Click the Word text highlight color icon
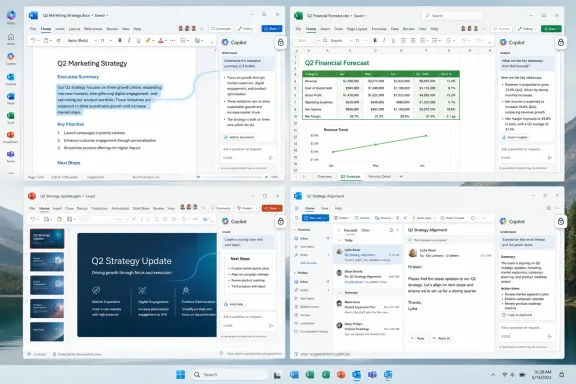 [x=148, y=40]
